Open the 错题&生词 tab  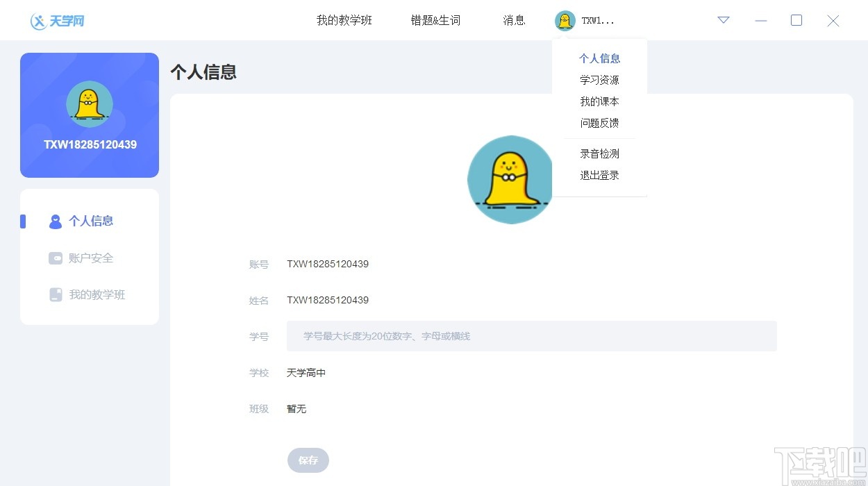pyautogui.click(x=435, y=20)
